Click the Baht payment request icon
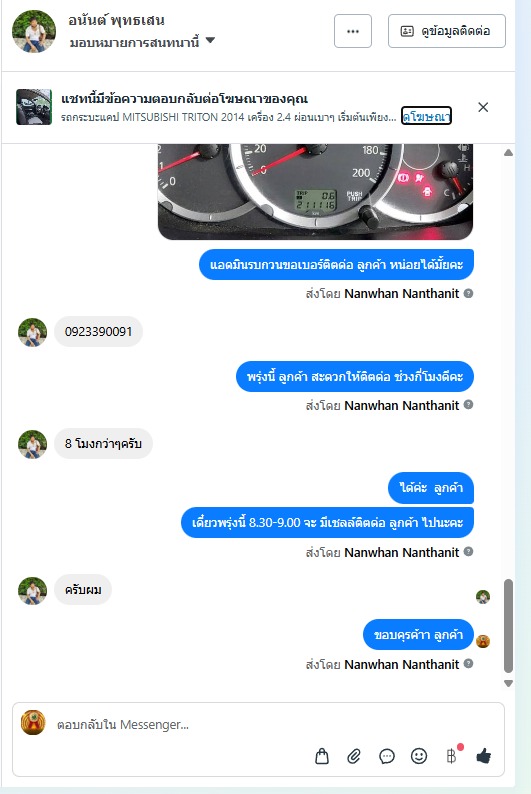 452,756
